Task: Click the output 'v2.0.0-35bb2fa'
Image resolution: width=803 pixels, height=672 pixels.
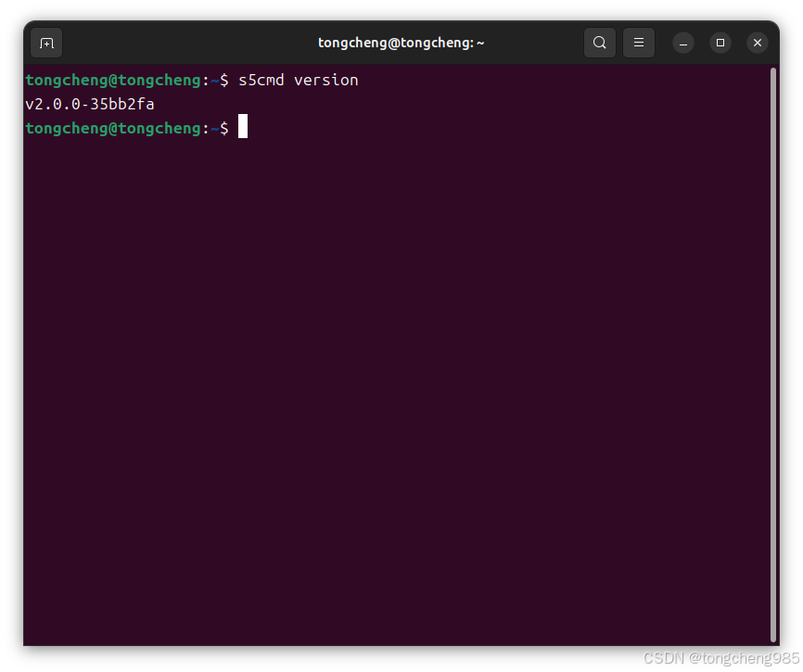Action: pos(90,105)
